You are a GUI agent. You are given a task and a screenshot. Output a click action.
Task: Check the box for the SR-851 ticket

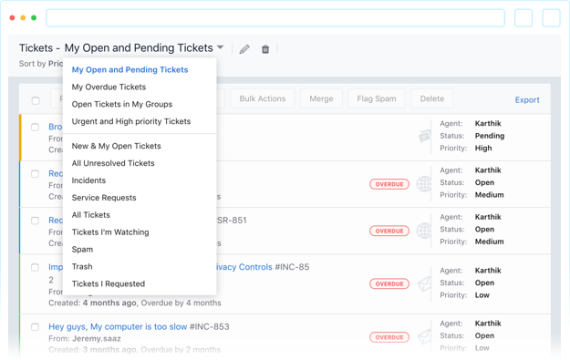[x=35, y=221]
